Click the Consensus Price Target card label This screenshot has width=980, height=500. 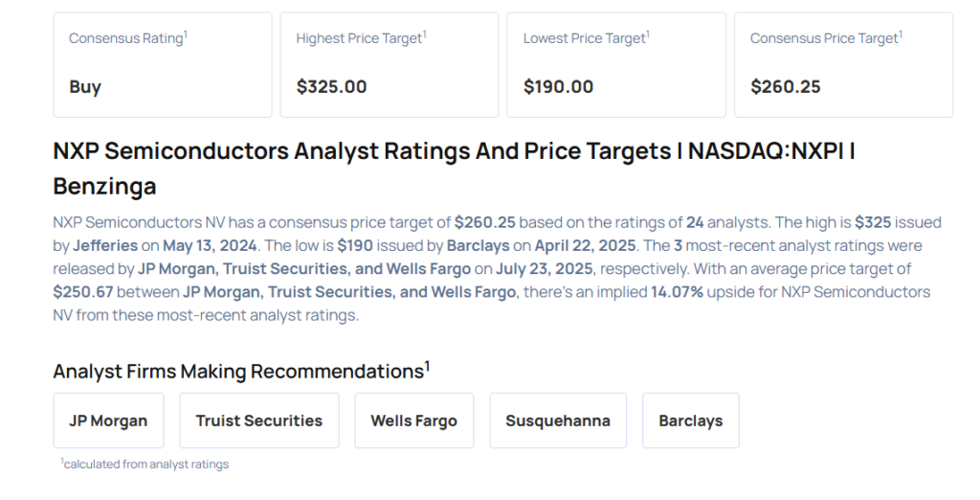pyautogui.click(x=826, y=38)
